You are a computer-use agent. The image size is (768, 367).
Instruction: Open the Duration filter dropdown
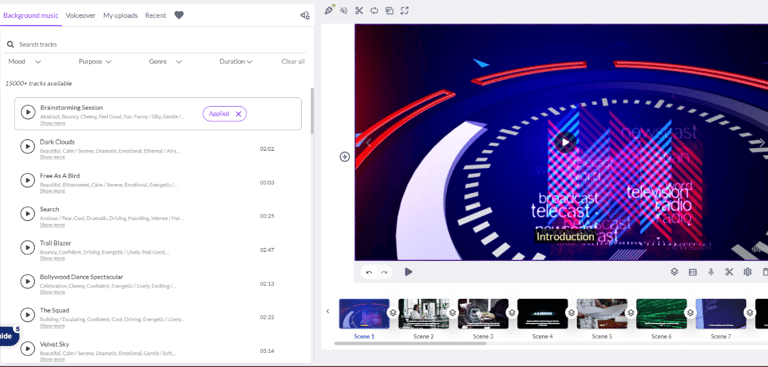[x=236, y=62]
